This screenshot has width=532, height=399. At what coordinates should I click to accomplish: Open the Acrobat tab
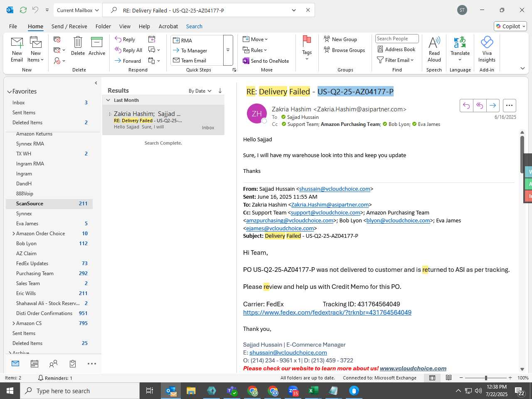pos(168,26)
